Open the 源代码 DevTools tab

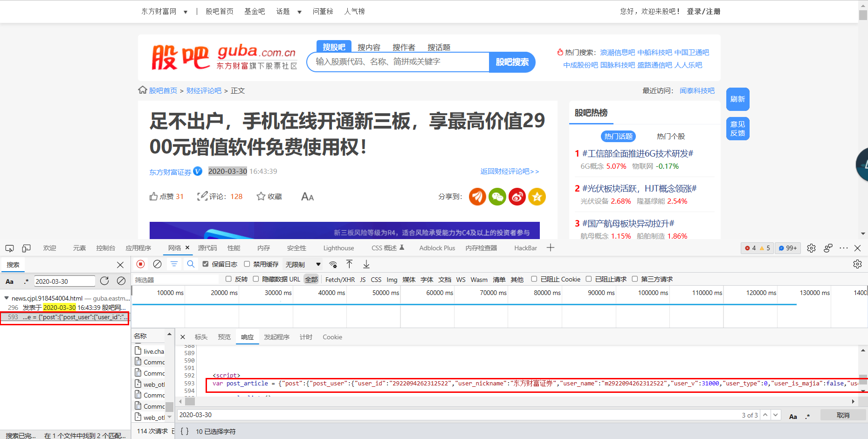207,248
